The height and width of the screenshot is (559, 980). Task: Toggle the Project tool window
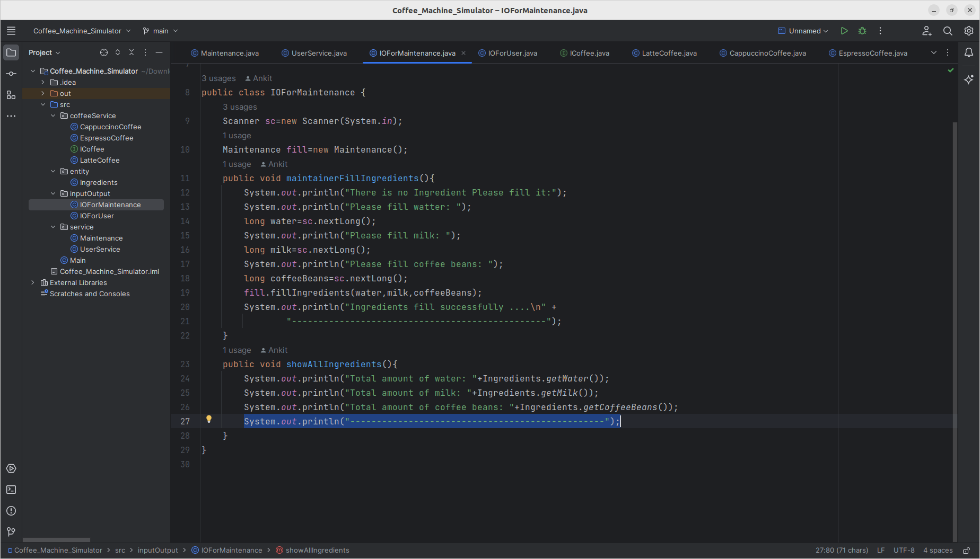point(11,52)
